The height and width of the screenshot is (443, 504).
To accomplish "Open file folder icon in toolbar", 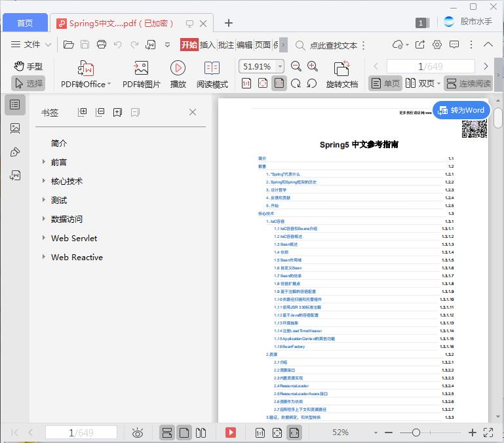I will [68, 45].
